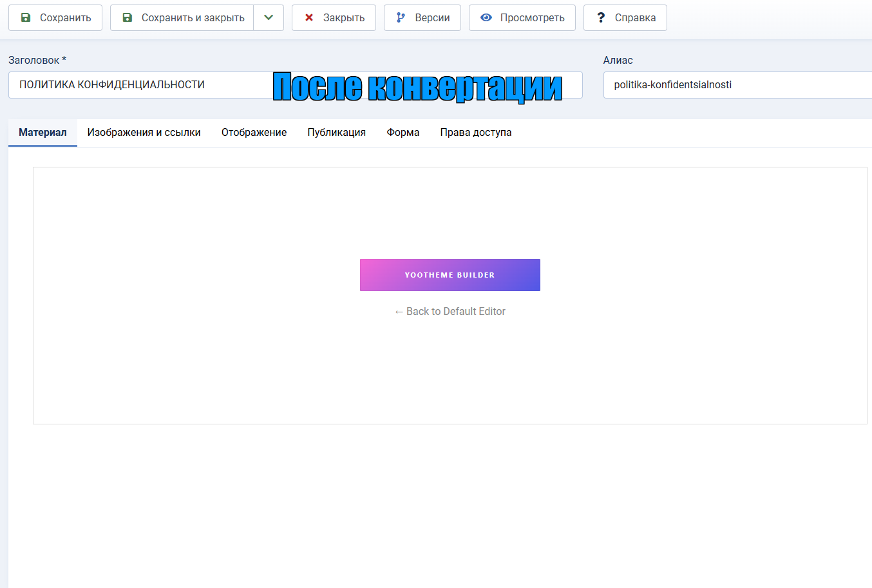Click the Сохранить save button

click(x=55, y=17)
